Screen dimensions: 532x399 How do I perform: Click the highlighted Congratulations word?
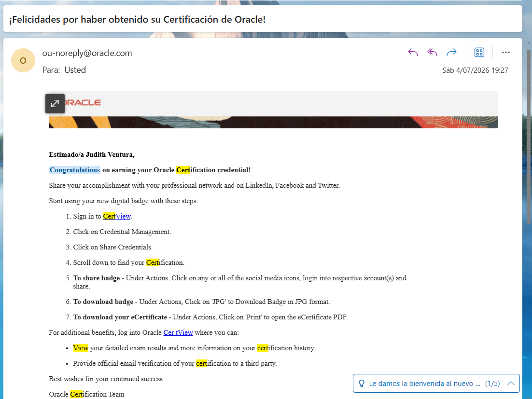click(x=75, y=170)
